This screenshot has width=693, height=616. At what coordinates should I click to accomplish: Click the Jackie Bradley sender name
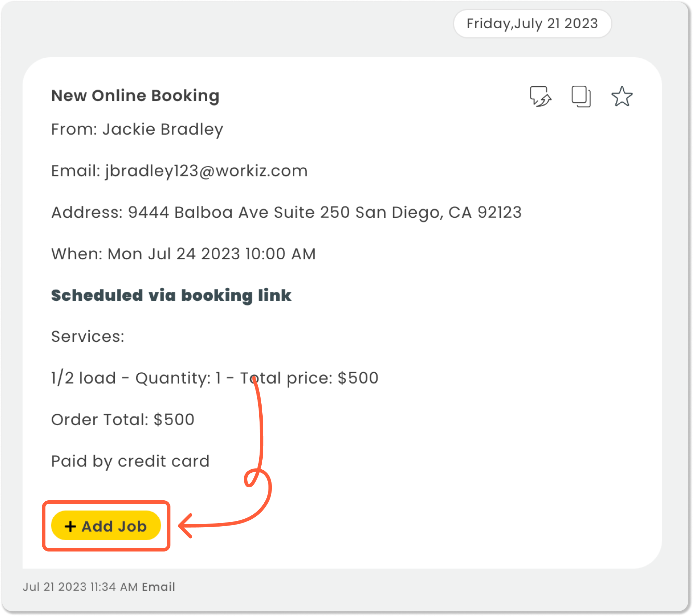[x=163, y=129]
